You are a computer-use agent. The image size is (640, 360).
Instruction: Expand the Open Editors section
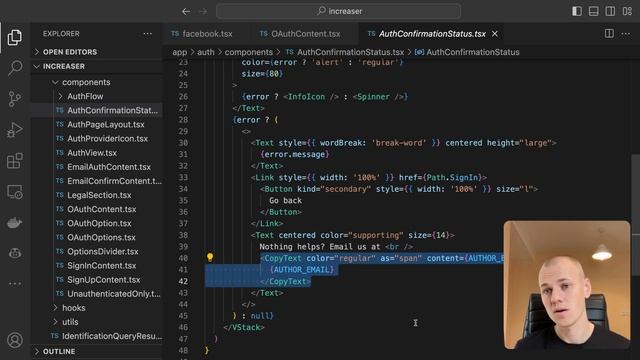tap(97, 52)
